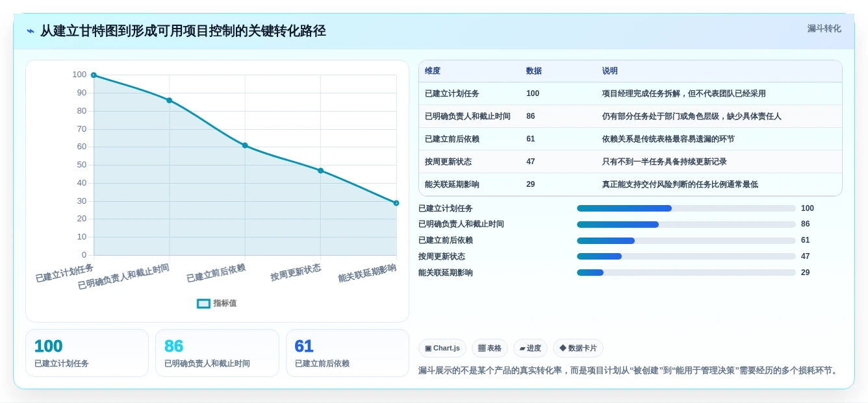Viewport: 868px width, 403px height.
Task: Click description 项目经理完成任务拆解，但不代表团队已经采用
Action: pyautogui.click(x=684, y=93)
